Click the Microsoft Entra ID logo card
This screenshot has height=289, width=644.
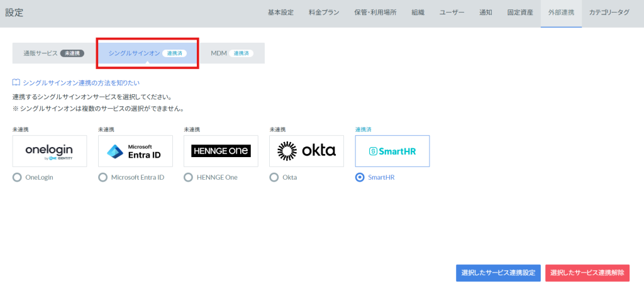tap(135, 151)
